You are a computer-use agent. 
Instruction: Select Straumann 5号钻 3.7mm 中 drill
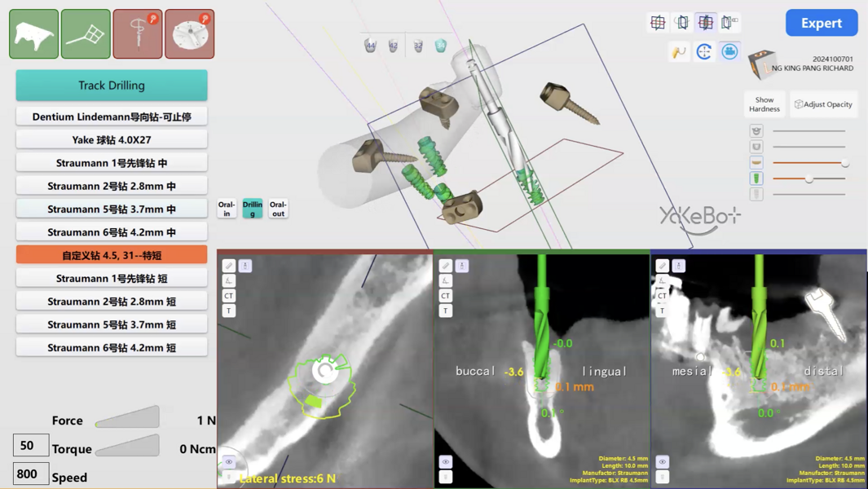tap(112, 209)
